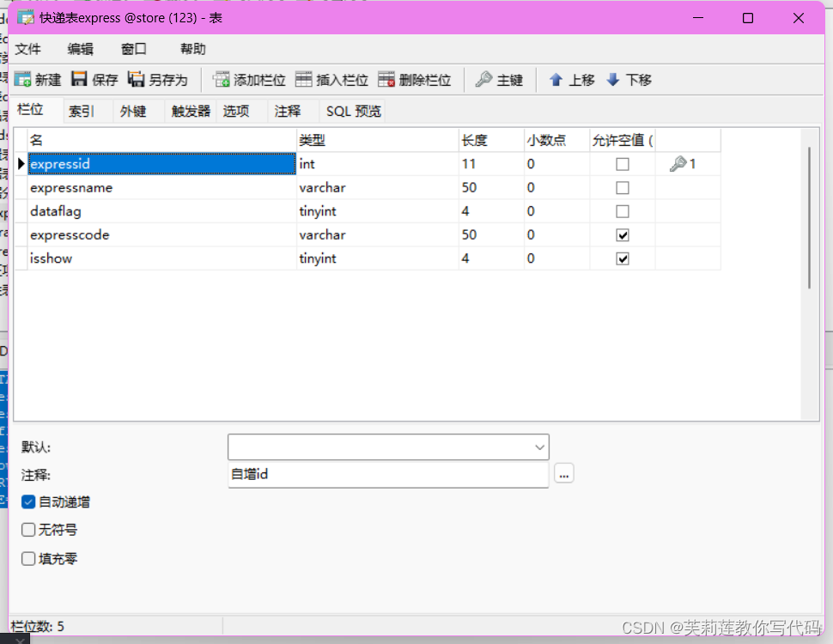The width and height of the screenshot is (833, 644).
Task: Click the 另存为 (Save As) icon
Action: click(x=136, y=79)
